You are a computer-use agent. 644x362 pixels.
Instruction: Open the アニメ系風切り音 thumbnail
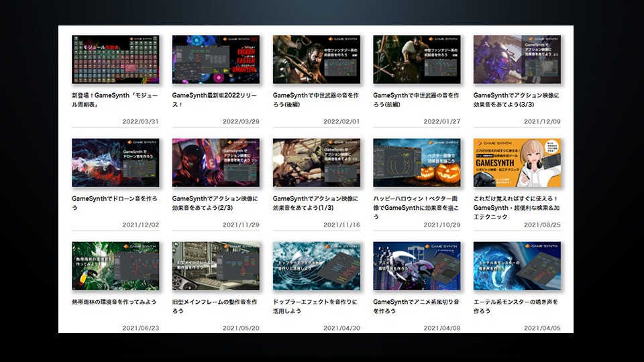(x=417, y=266)
